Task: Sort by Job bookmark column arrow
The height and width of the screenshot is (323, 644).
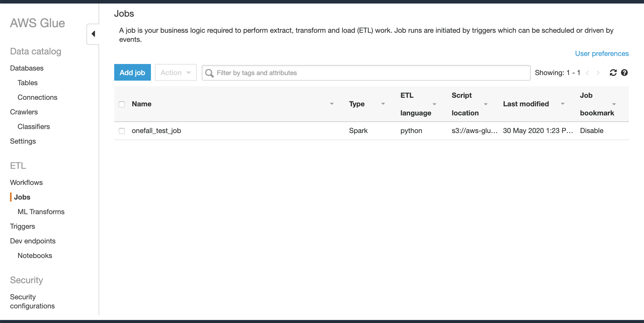Action: pyautogui.click(x=614, y=104)
